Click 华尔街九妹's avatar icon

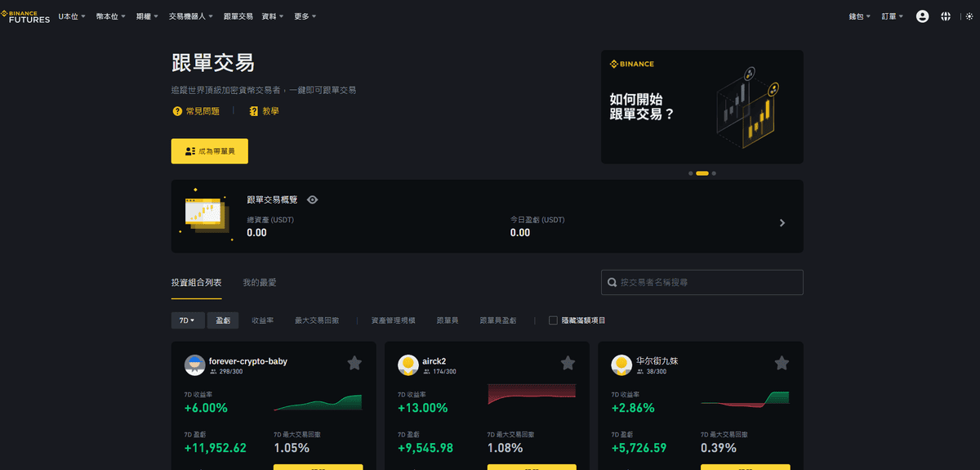[x=621, y=365]
